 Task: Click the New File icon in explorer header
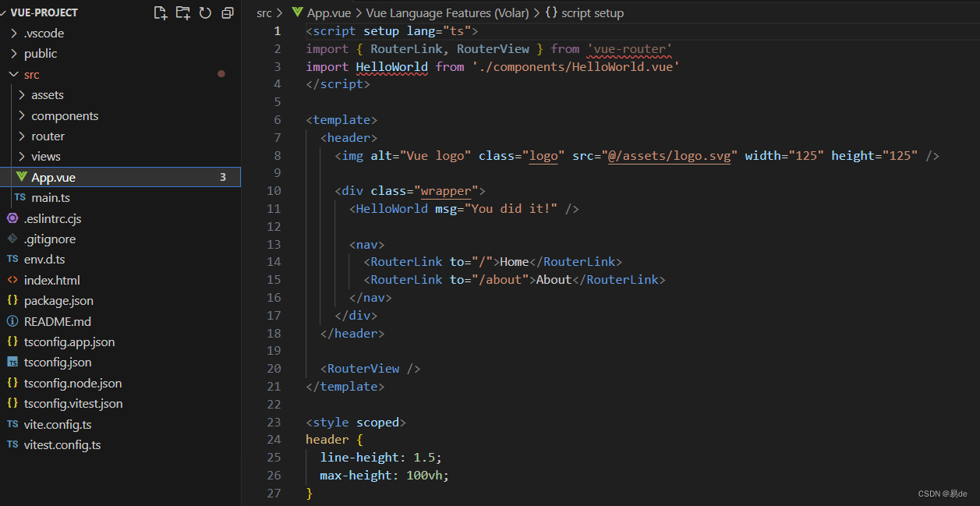tap(161, 12)
